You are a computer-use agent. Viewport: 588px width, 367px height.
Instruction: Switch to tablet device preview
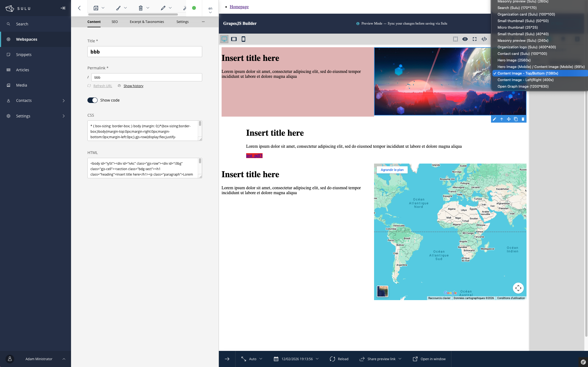point(234,39)
